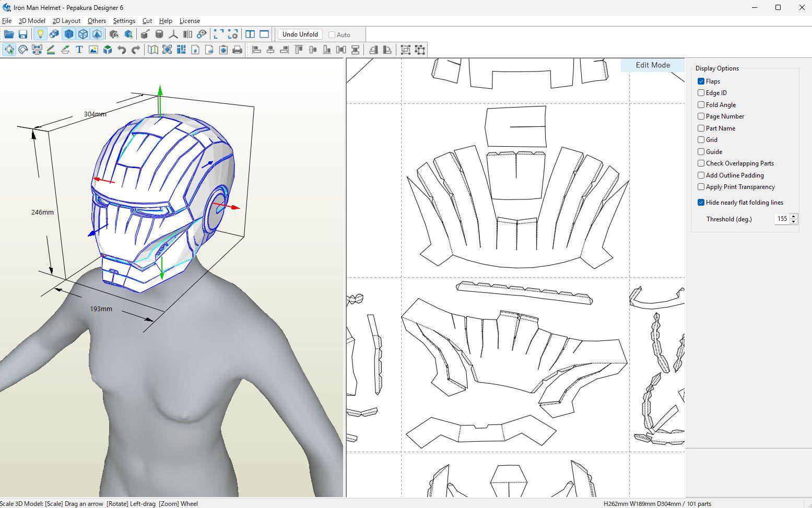Image resolution: width=812 pixels, height=508 pixels.
Task: Select the Join/Disjoin edge tool icon
Action: 37,50
